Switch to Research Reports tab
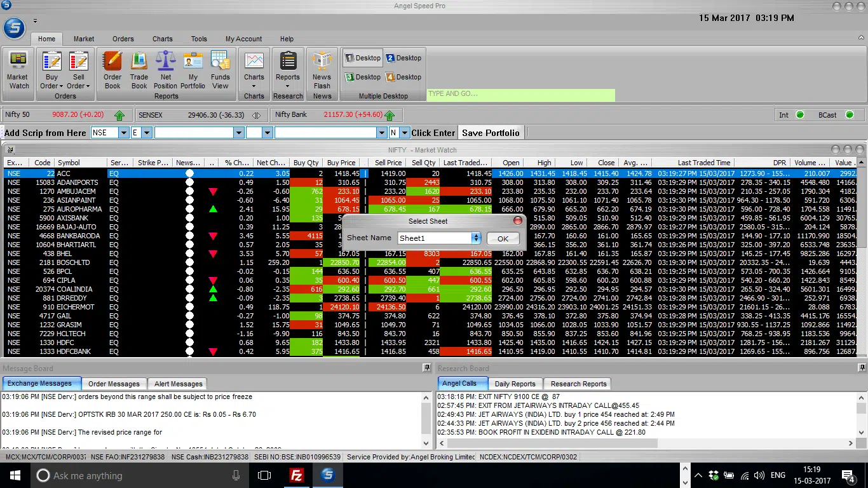 point(579,384)
